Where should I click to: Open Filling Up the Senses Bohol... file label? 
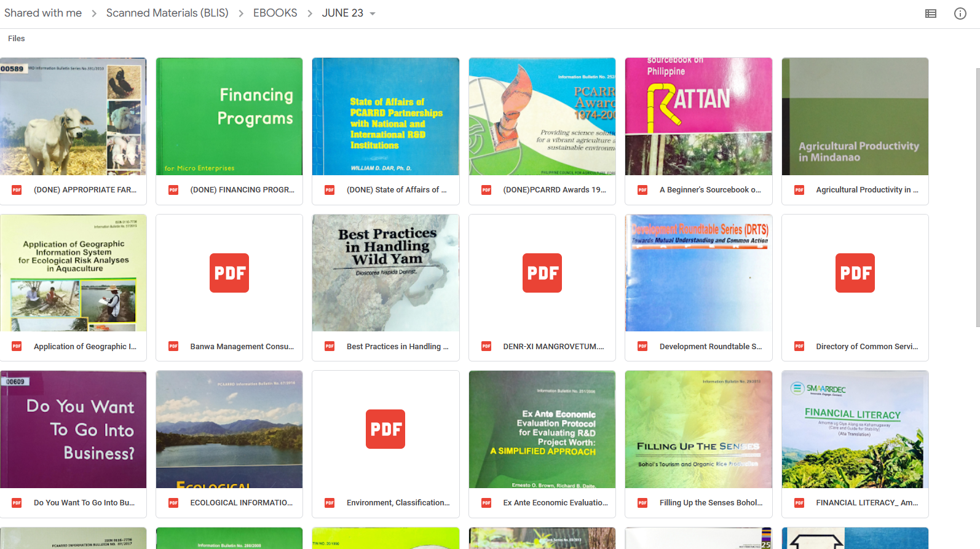coord(711,503)
